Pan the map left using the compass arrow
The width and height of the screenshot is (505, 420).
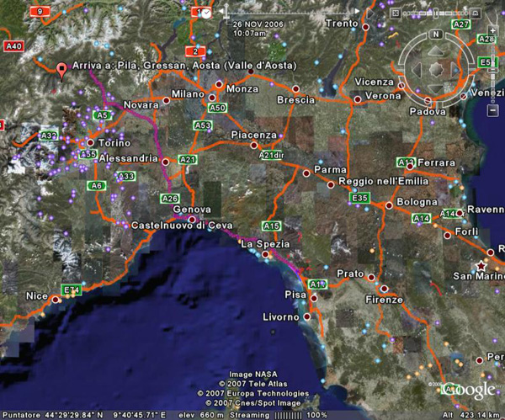pyautogui.click(x=416, y=69)
